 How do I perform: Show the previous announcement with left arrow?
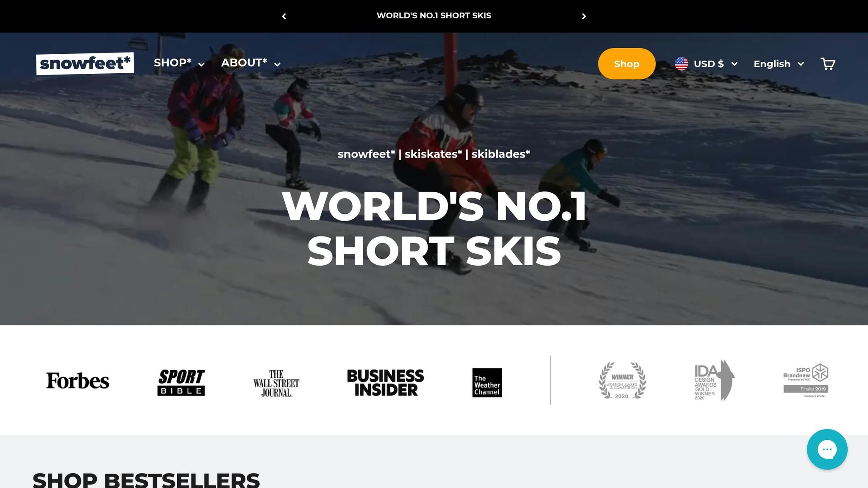pos(284,16)
